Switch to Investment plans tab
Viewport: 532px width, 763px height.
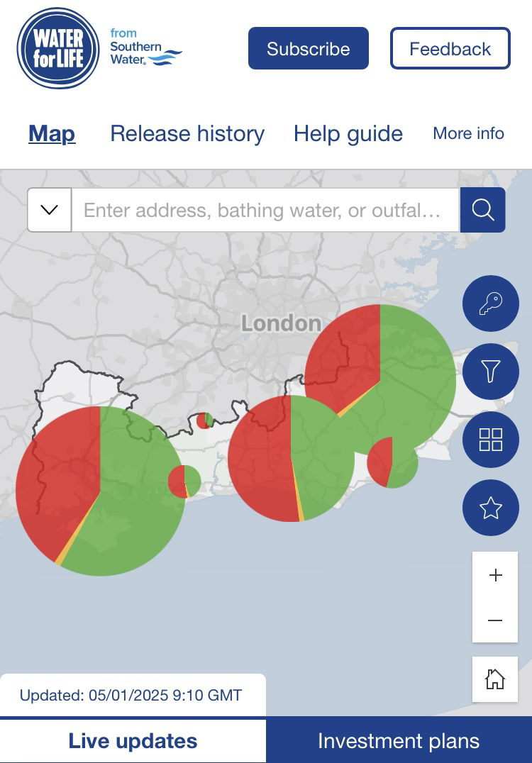point(399,741)
